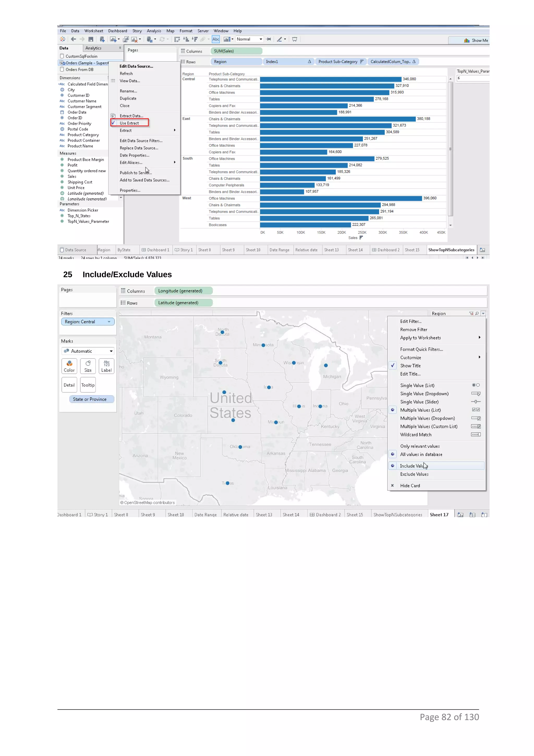Toggle the Abc mark labels icon

(216, 39)
